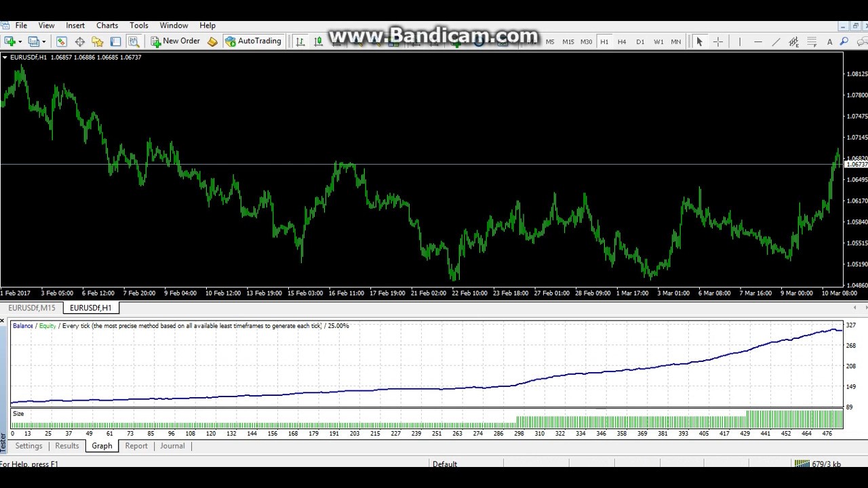868x488 pixels.
Task: Switch timeframe to W1
Action: 658,41
